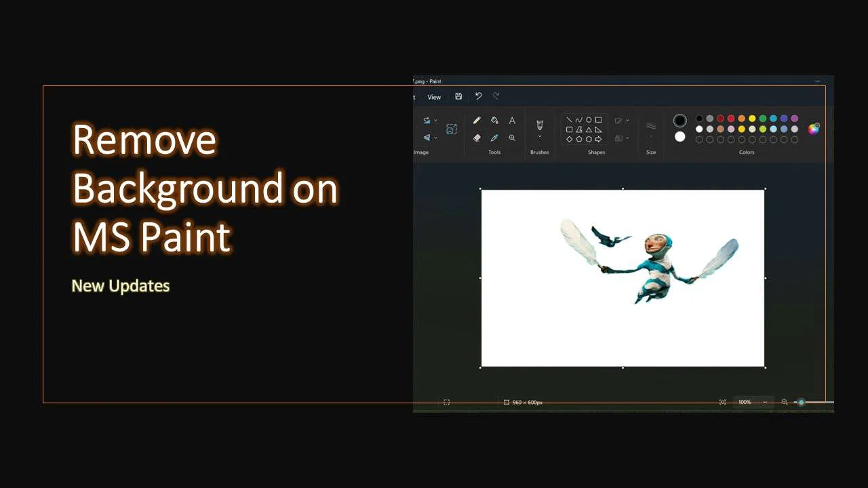Undo the last action
Viewport: 868px width, 488px height.
[478, 97]
